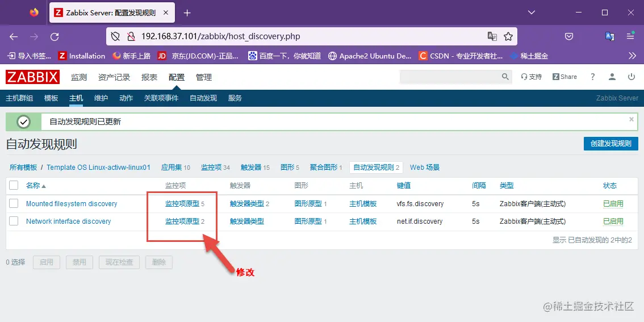644x322 pixels.
Task: Open the 所有模板 breadcrumb link
Action: pyautogui.click(x=23, y=167)
